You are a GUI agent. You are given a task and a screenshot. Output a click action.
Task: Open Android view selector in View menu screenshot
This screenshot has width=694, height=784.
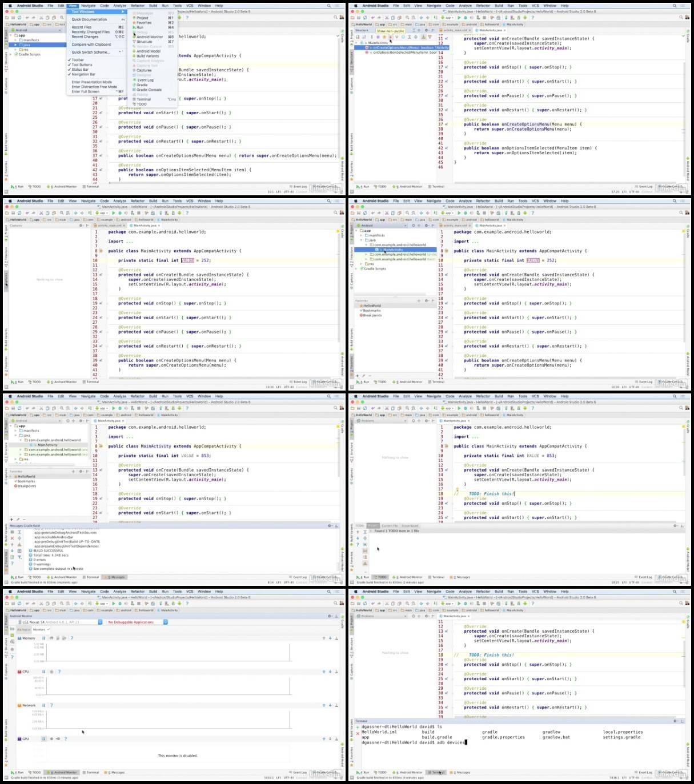pos(35,30)
